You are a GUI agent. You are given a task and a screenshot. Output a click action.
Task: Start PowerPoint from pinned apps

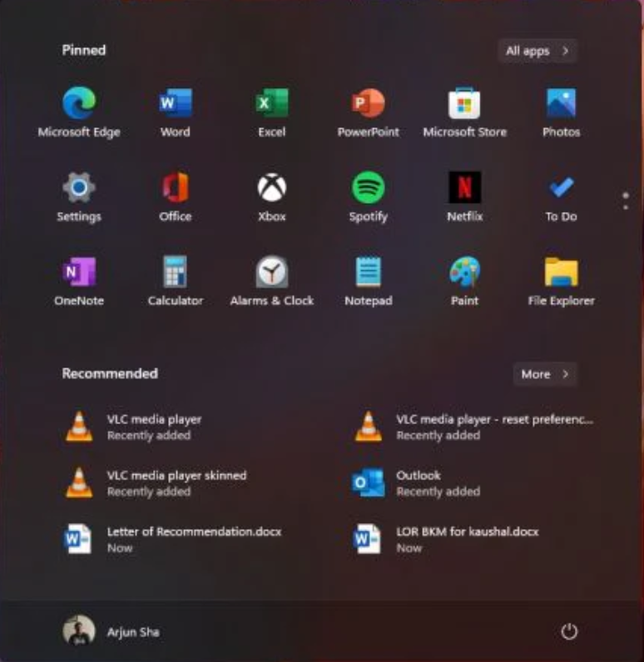[369, 112]
